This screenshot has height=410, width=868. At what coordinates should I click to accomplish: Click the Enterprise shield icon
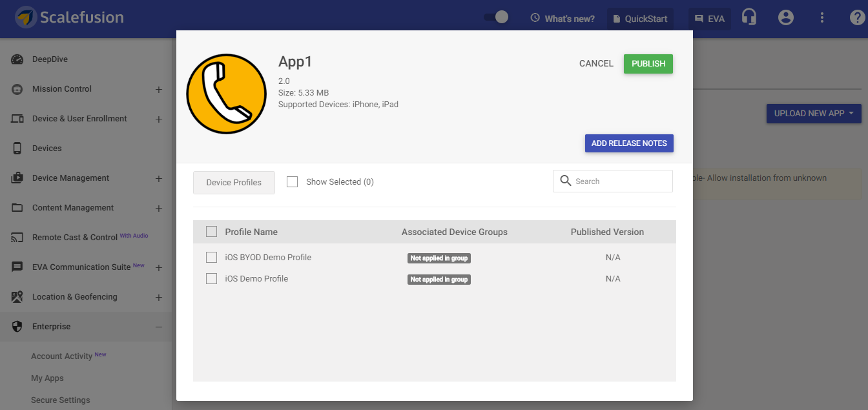coord(17,327)
